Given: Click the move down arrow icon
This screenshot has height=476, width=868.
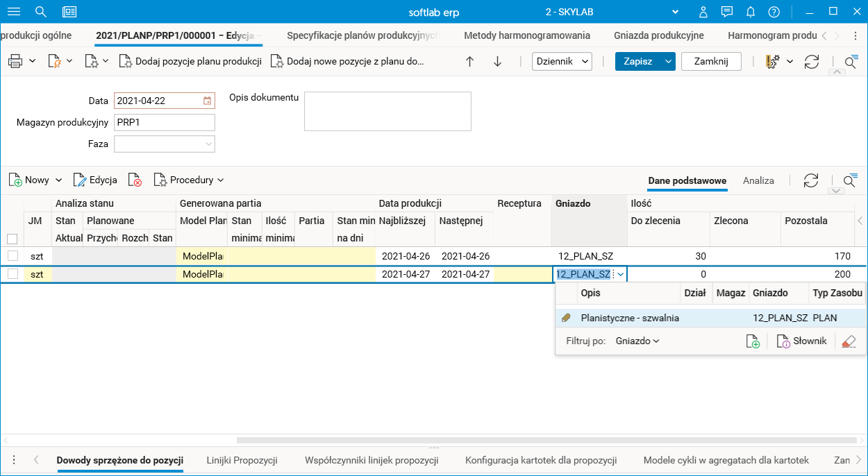Looking at the screenshot, I should tap(497, 62).
